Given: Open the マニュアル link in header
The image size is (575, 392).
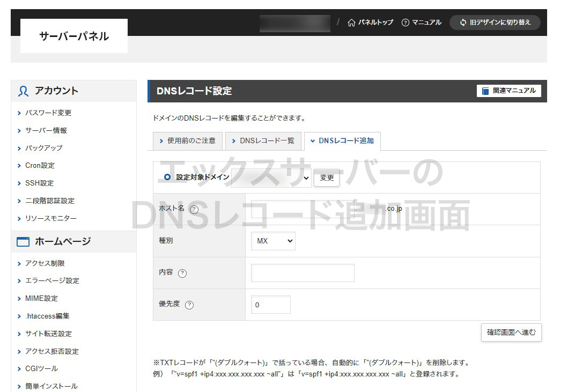Looking at the screenshot, I should click(422, 23).
